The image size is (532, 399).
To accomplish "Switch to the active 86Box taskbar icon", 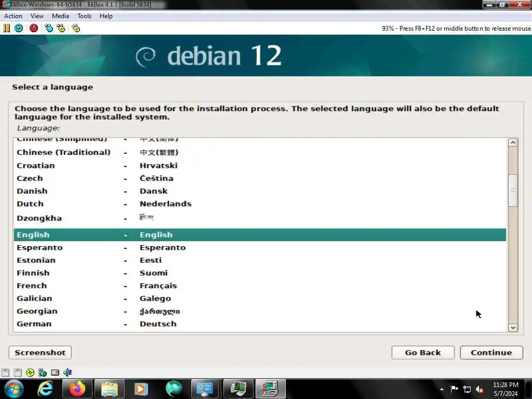I will (x=270, y=389).
